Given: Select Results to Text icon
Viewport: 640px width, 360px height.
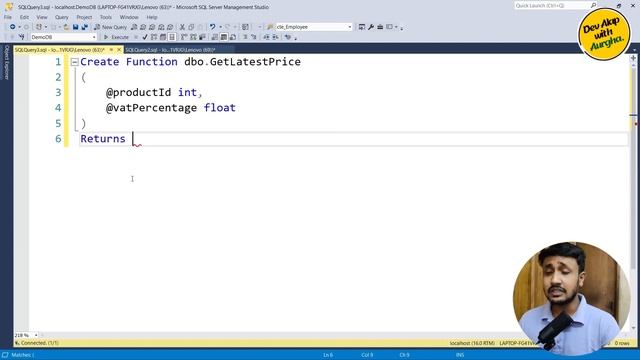Looking at the screenshot, I should pos(215,37).
